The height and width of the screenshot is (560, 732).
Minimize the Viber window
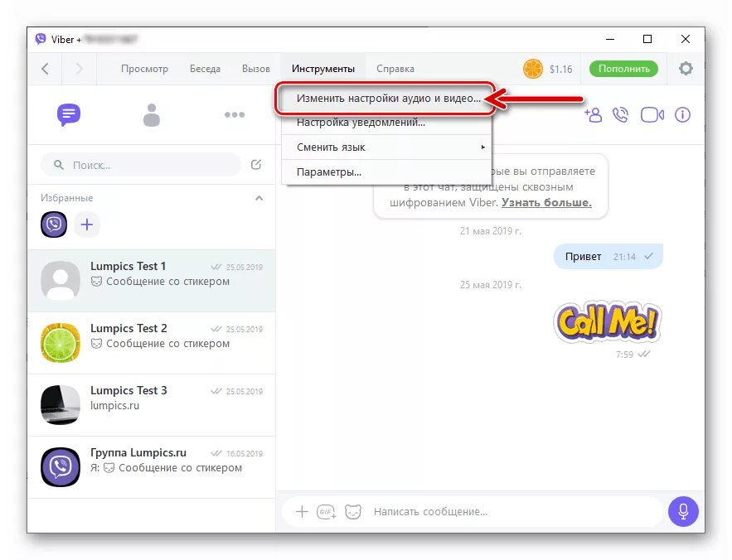[x=610, y=39]
